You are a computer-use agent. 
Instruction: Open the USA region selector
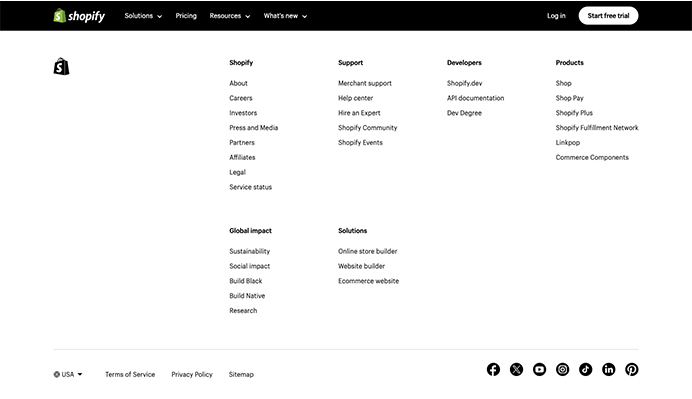(68, 374)
